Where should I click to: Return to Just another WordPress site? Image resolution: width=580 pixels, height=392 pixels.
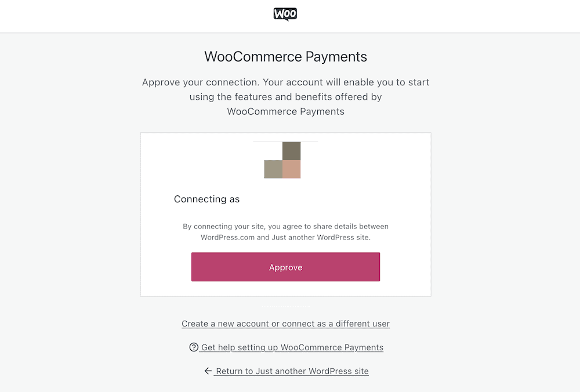pos(292,371)
